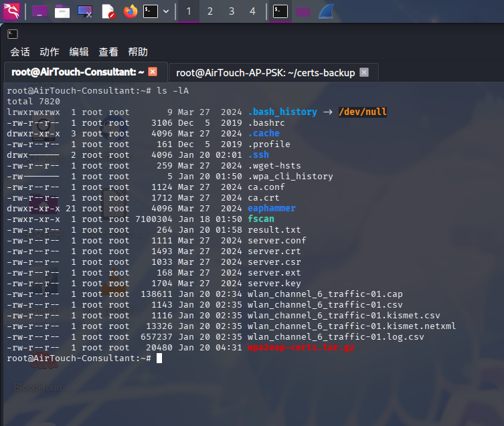Select the purple folder taskbar window

pyautogui.click(x=303, y=12)
